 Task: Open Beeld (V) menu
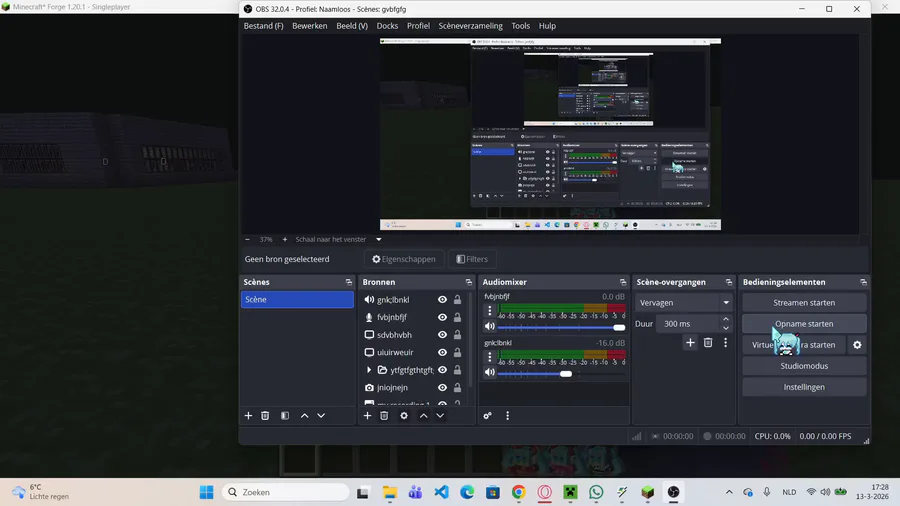(352, 26)
